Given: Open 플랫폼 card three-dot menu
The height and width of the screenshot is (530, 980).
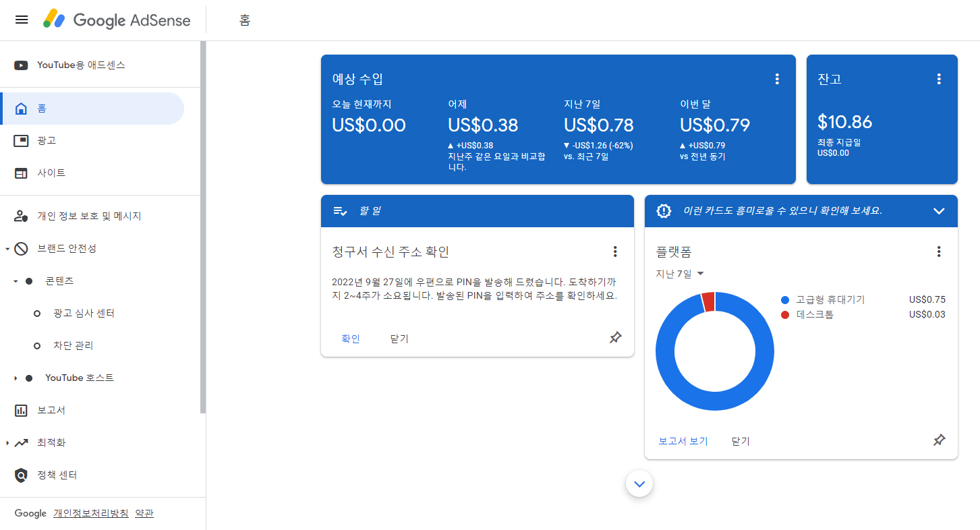Looking at the screenshot, I should pyautogui.click(x=939, y=252).
